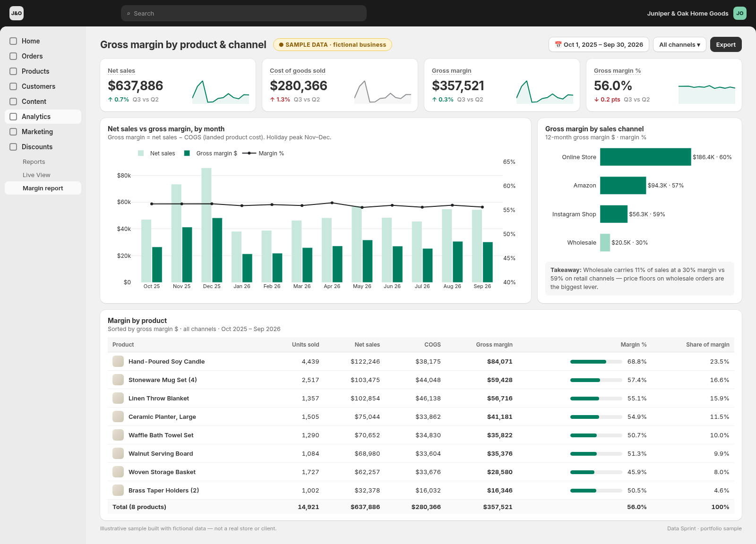756x544 pixels.
Task: Click the Brass Taper Holders thumbnail
Action: click(118, 490)
